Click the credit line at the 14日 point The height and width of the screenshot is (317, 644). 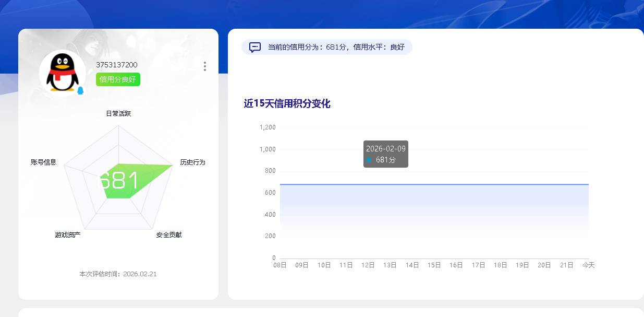click(411, 184)
